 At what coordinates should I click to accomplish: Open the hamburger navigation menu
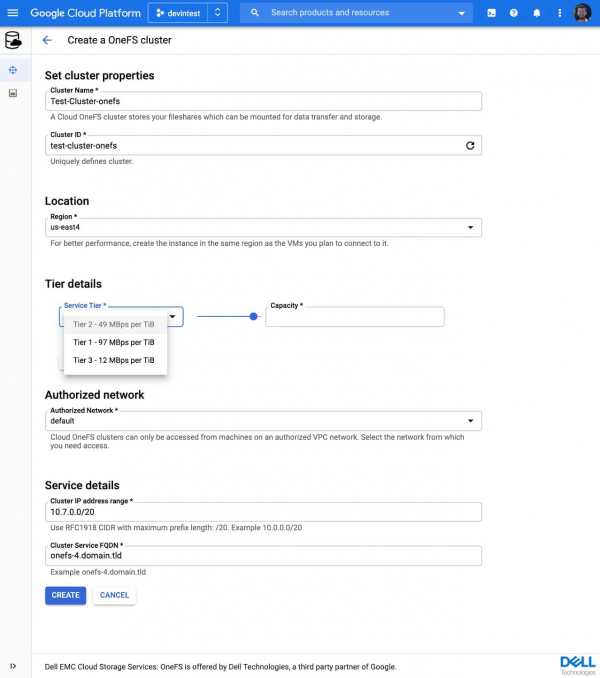tap(13, 13)
